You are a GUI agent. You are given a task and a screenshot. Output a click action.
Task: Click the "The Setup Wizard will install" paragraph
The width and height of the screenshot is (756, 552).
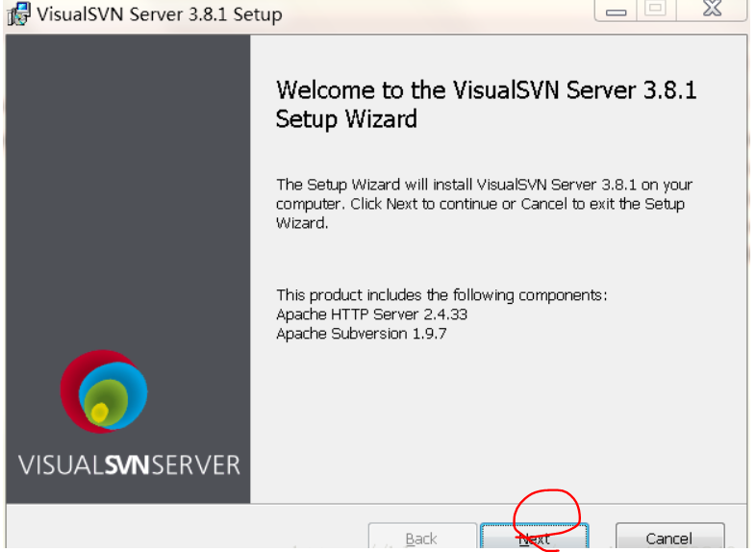pyautogui.click(x=484, y=204)
